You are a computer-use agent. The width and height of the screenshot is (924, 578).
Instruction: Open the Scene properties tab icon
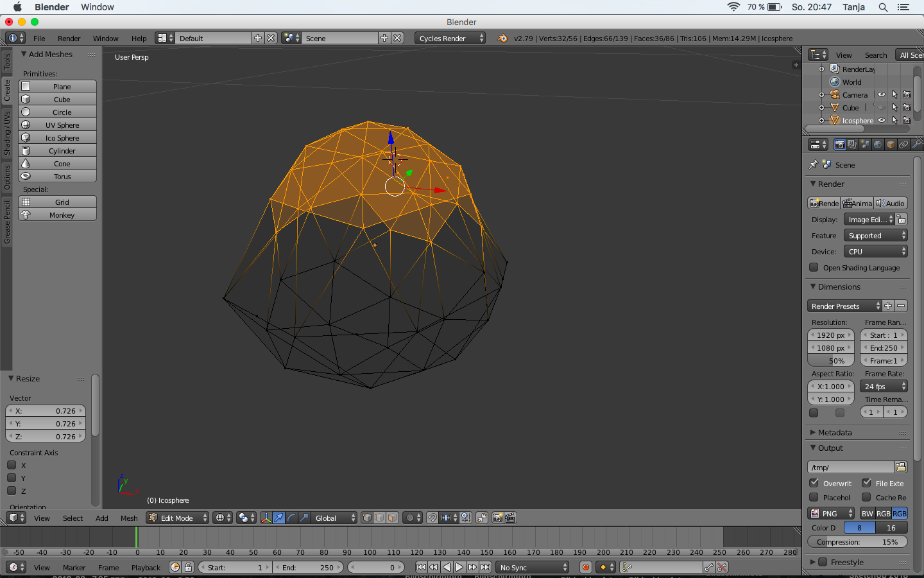click(x=865, y=144)
